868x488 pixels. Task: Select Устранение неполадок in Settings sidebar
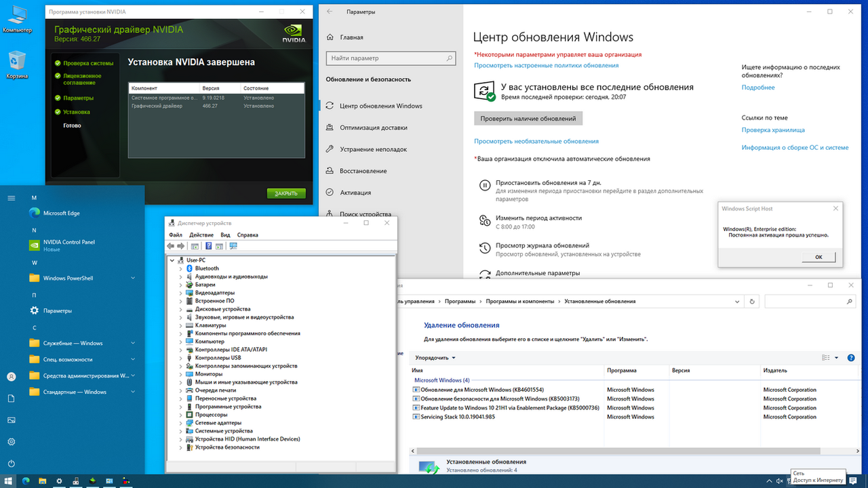366,149
